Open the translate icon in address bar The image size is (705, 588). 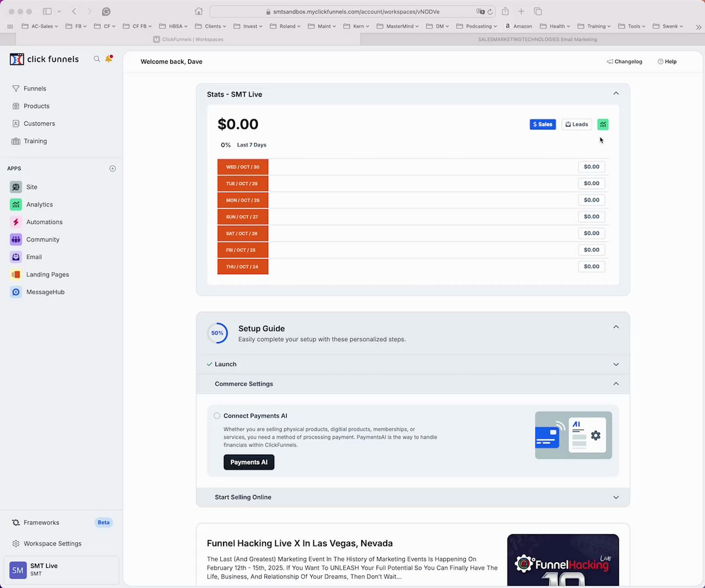tap(480, 11)
